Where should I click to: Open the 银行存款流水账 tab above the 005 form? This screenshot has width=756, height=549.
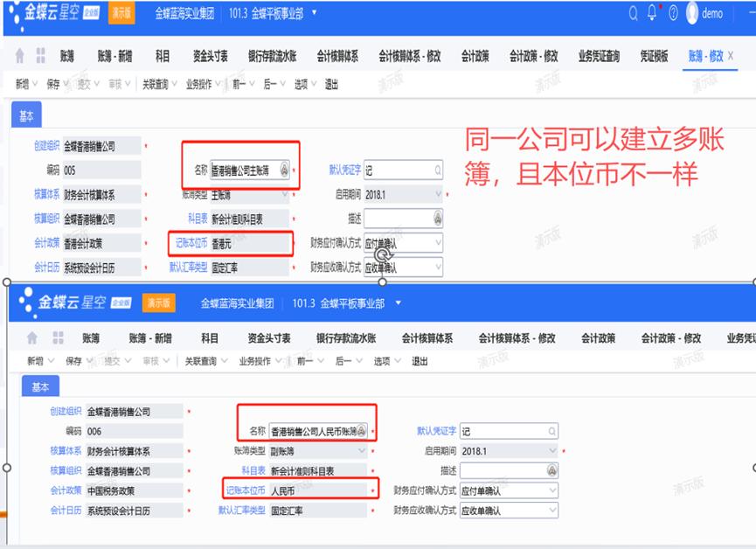[x=272, y=56]
